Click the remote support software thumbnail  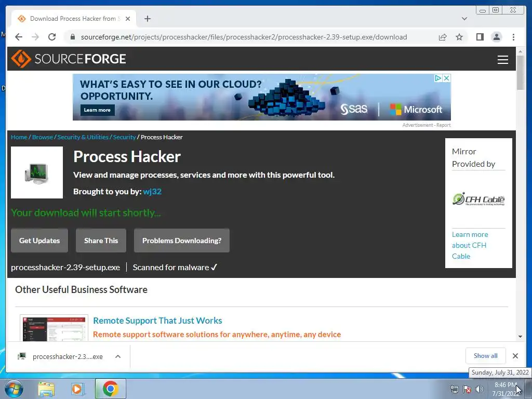point(54,328)
